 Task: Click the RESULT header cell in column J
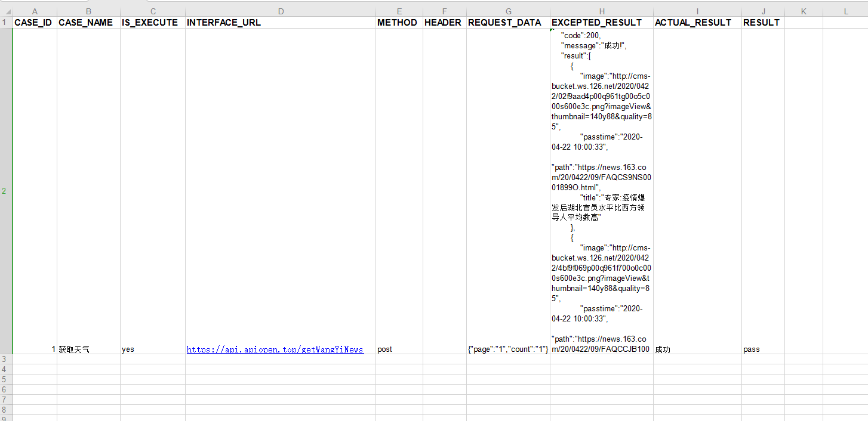coord(763,22)
